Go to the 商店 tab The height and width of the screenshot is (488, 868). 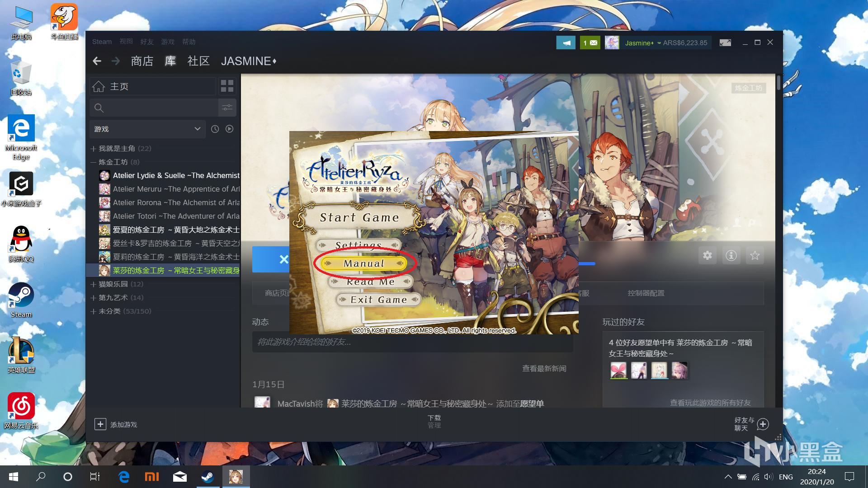[142, 61]
